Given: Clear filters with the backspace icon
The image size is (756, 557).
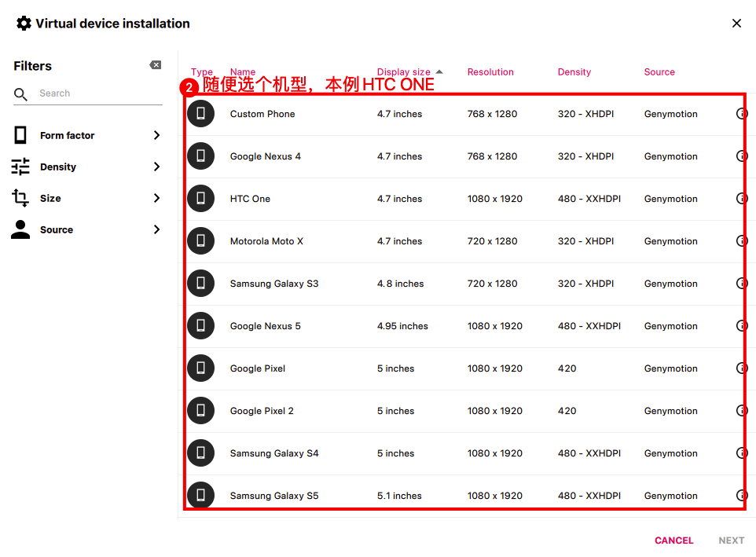Looking at the screenshot, I should pyautogui.click(x=155, y=65).
